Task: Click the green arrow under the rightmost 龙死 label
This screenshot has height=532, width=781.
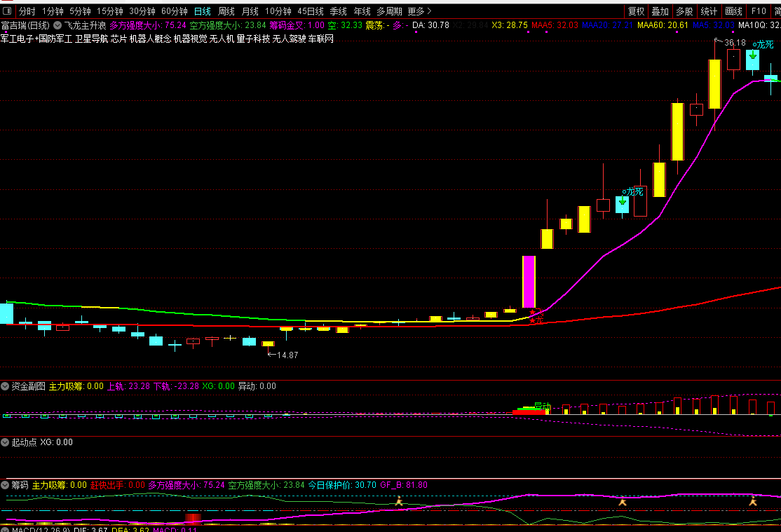Action: pyautogui.click(x=753, y=55)
